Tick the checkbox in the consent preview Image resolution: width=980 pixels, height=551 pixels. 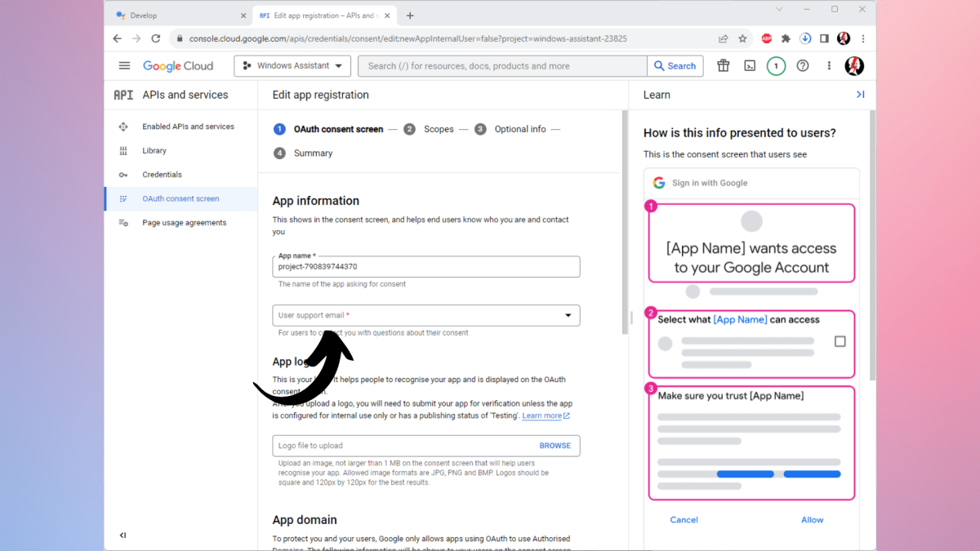[x=840, y=341]
